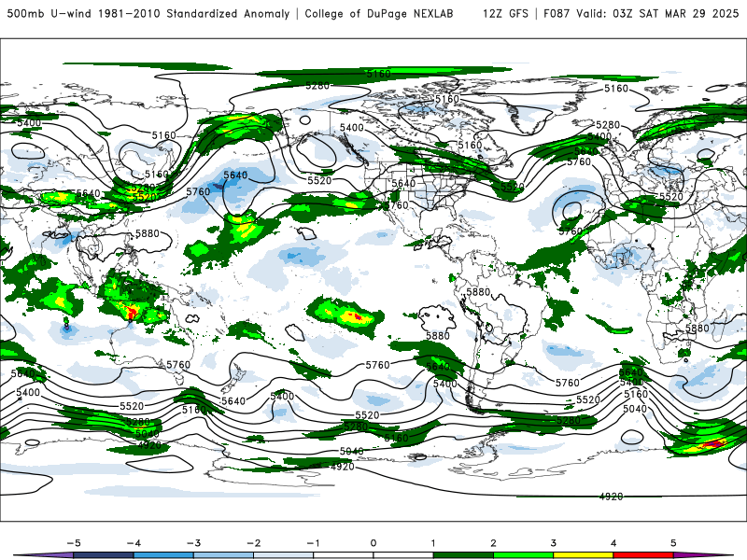
Task: Click 'College of DuPage NEXLAB' in header
Action: click(379, 13)
